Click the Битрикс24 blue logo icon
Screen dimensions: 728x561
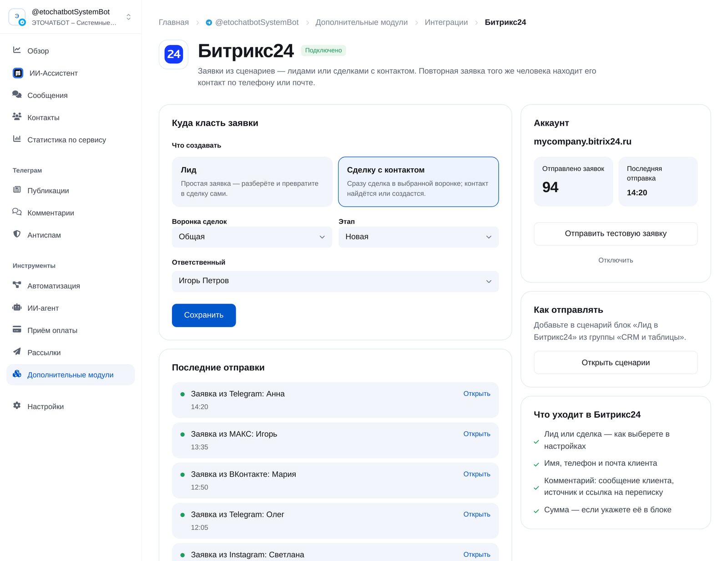[x=173, y=54]
